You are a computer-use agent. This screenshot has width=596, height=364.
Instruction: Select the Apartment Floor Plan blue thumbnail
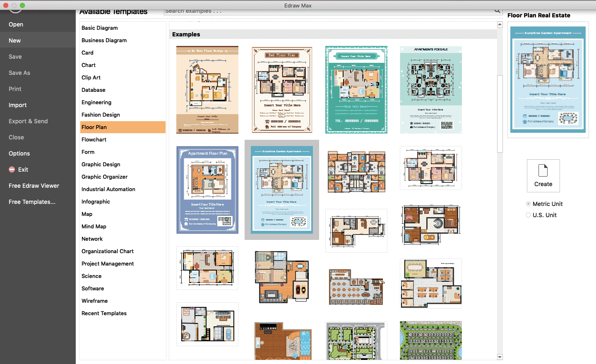pos(207,190)
